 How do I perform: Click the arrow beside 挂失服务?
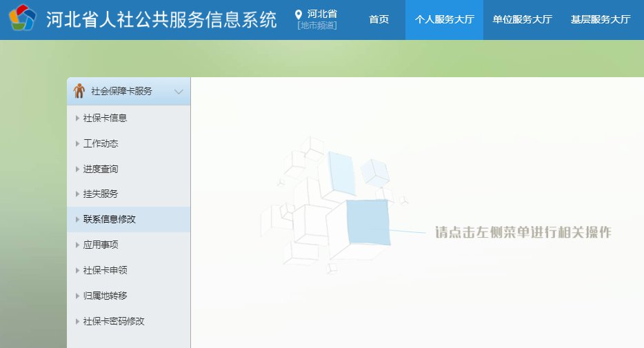77,194
